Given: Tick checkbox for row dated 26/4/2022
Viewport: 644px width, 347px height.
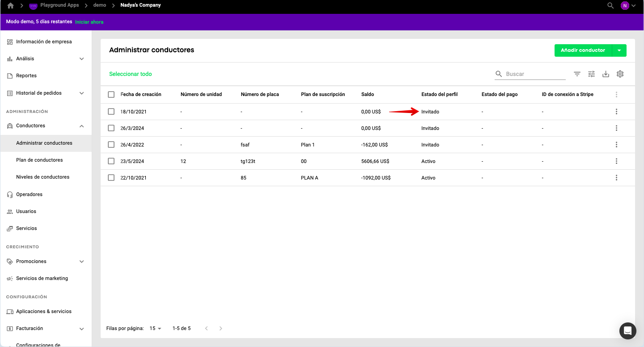Looking at the screenshot, I should tap(111, 145).
